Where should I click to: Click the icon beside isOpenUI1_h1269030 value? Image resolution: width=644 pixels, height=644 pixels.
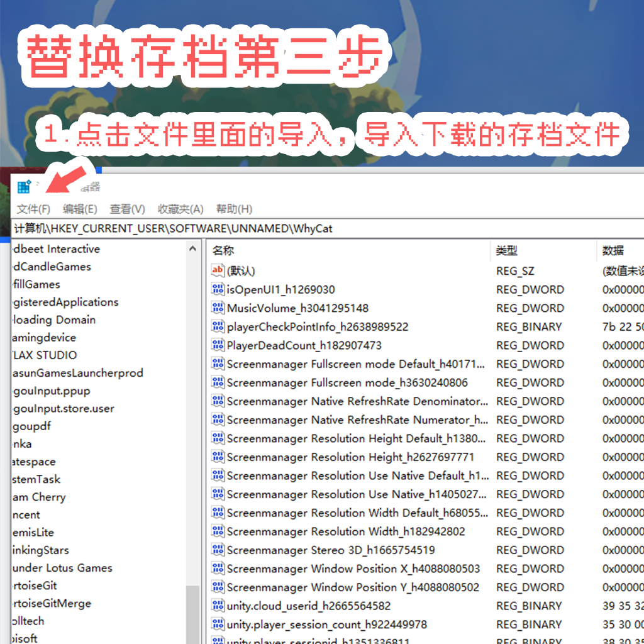218,289
